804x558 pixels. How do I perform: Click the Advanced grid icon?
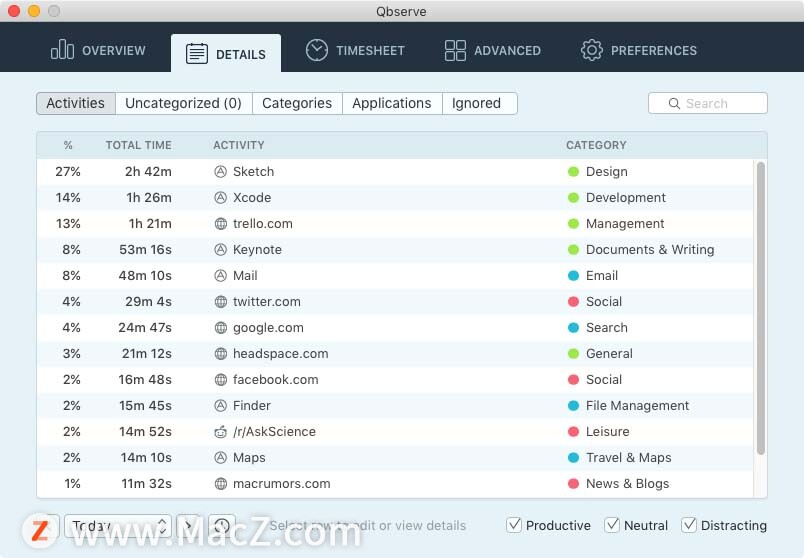(x=455, y=50)
